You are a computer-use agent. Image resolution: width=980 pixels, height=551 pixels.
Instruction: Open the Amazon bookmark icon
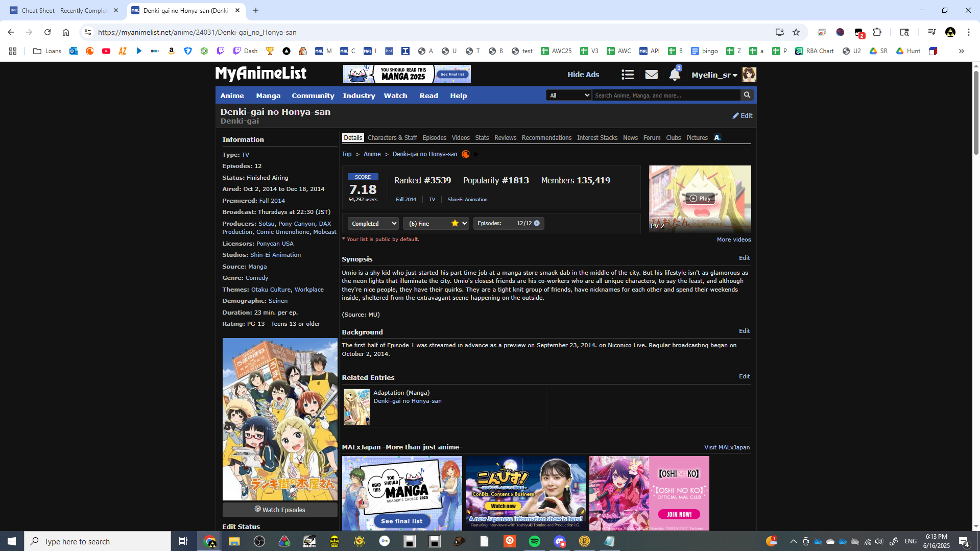[172, 51]
